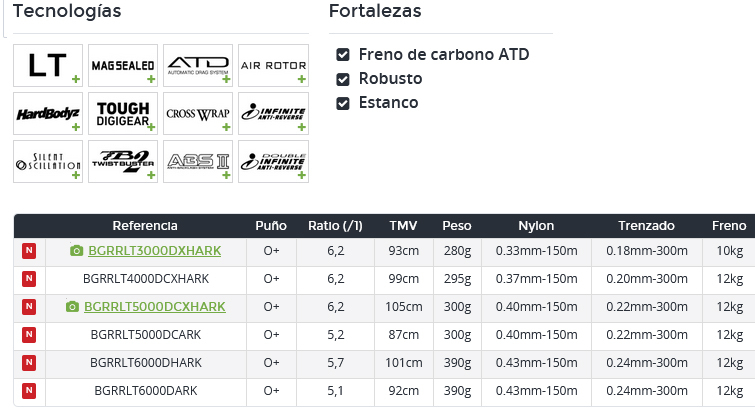Image resolution: width=755 pixels, height=418 pixels.
Task: Click the Nylon column header
Action: 536,226
